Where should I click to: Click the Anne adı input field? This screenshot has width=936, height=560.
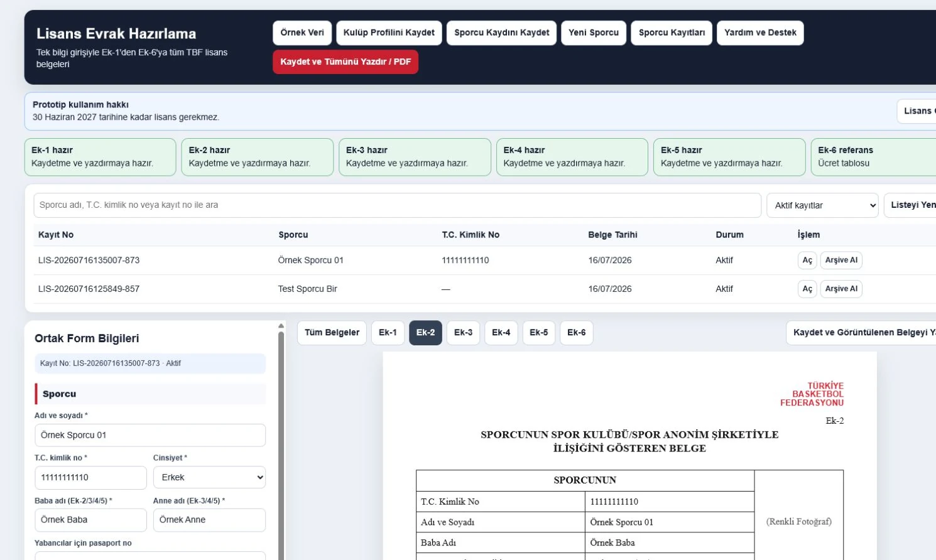[209, 520]
